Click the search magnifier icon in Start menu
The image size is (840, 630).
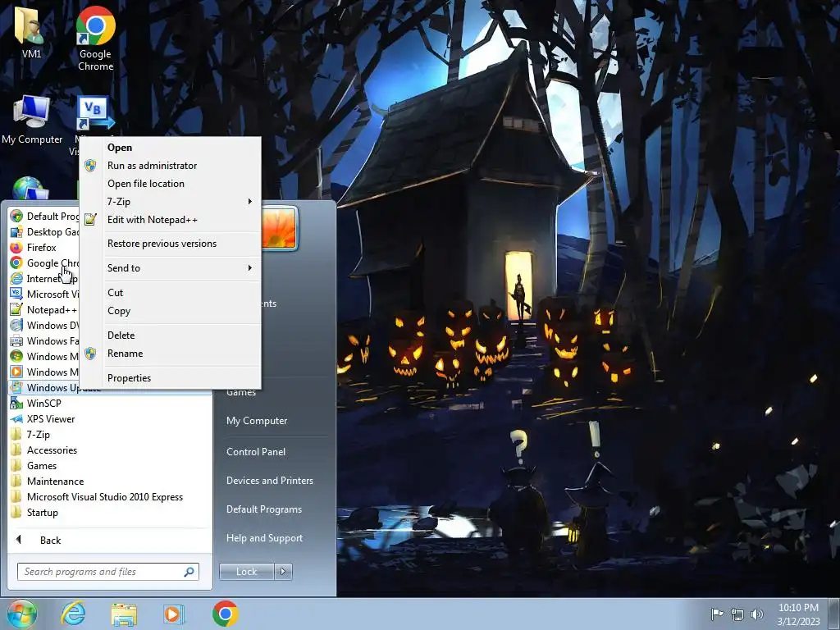(189, 572)
